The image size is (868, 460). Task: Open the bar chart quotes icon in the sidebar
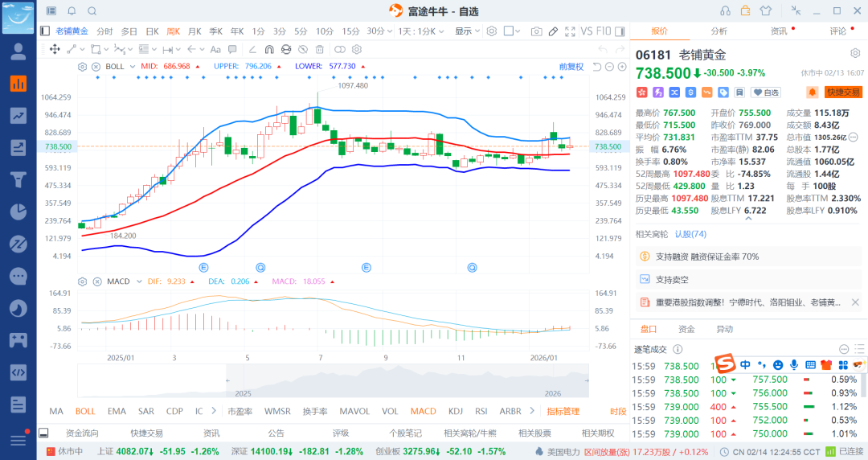(18, 84)
